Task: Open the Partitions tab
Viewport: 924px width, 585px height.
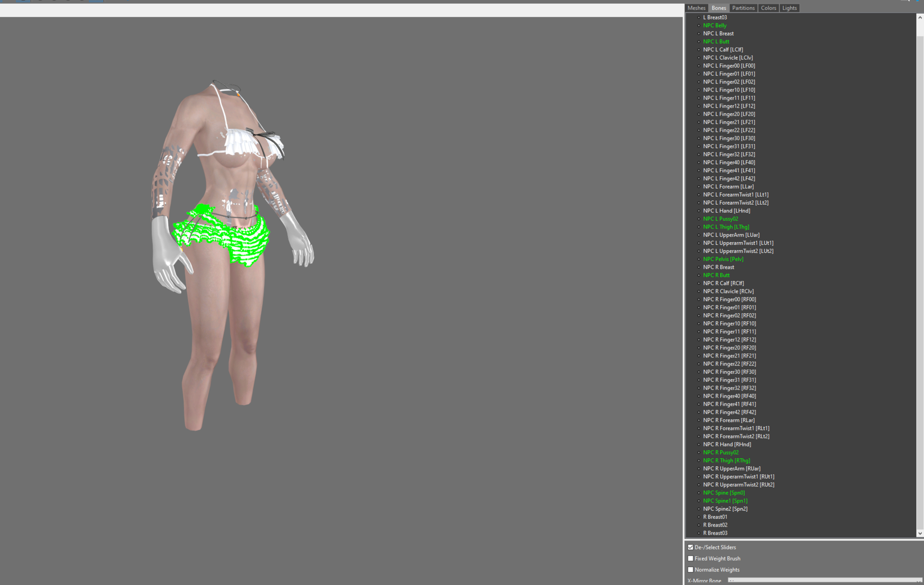Action: click(743, 8)
